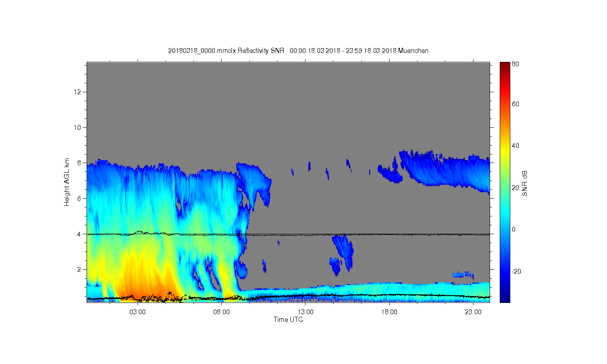Image resolution: width=607 pixels, height=364 pixels.
Task: Click the colorbar value -20
Action: [517, 271]
